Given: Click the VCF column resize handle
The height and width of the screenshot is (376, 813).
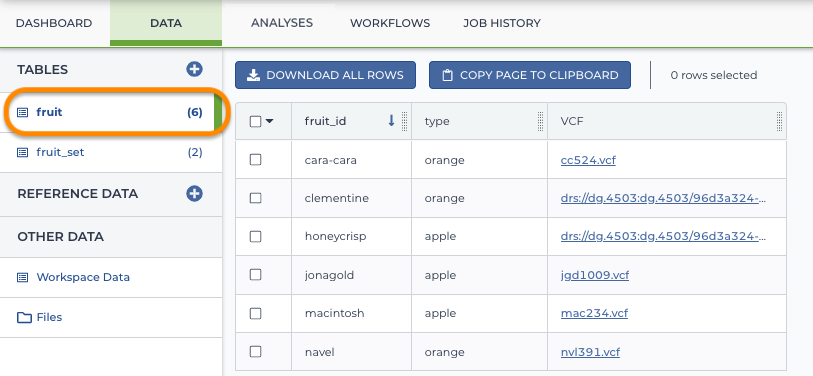Looking at the screenshot, I should tap(779, 121).
